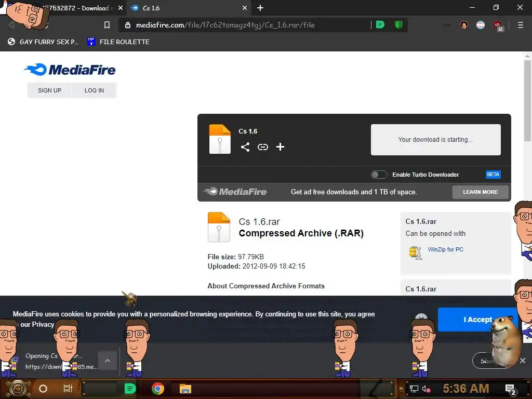
Task: Click the pink and blue striped circle icon
Action: tap(481, 25)
